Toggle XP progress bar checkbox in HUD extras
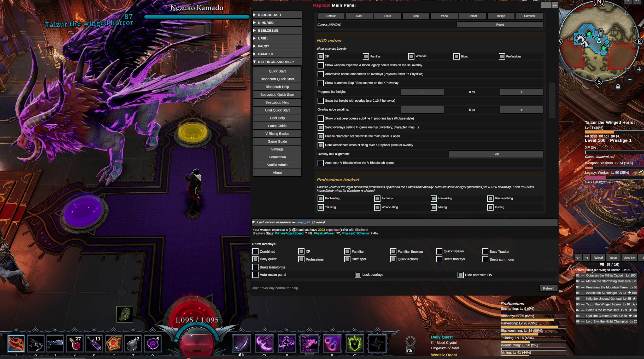The image size is (644, 359). [x=320, y=56]
